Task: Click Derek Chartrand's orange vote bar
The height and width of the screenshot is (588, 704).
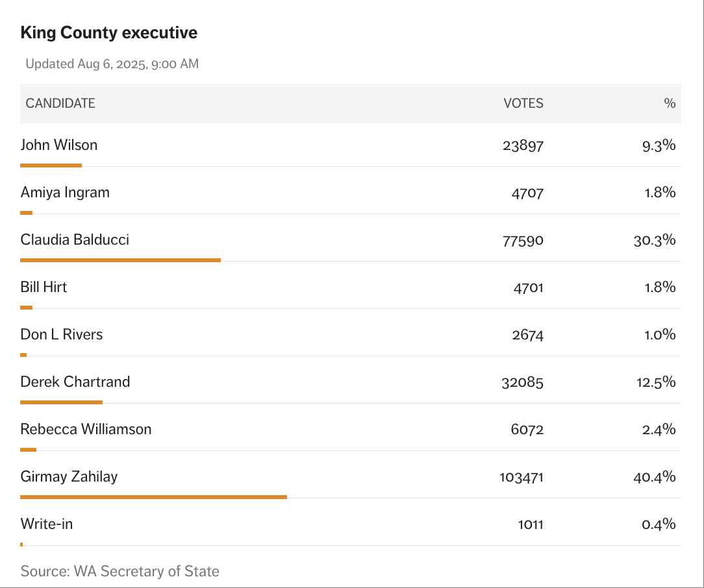Action: tap(61, 402)
